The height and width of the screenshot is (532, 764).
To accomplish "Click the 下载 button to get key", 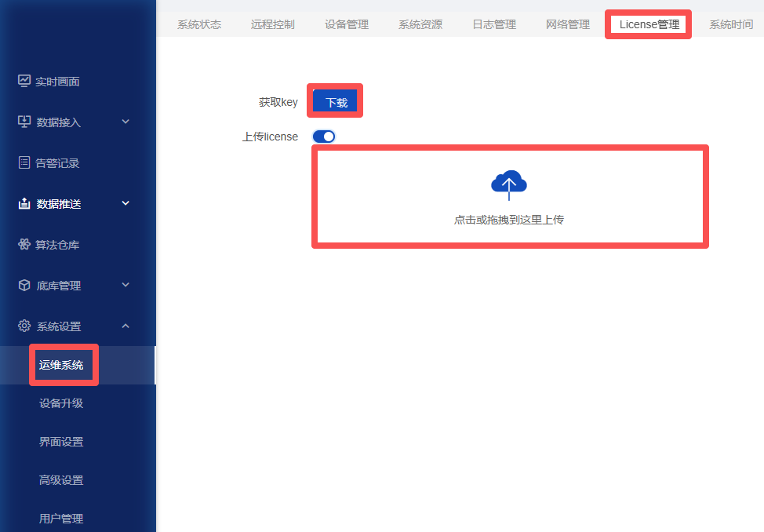I will [x=335, y=101].
